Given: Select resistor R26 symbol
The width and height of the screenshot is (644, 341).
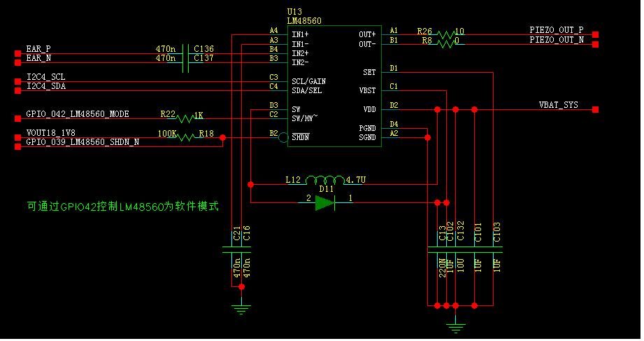Looking at the screenshot, I should (445, 34).
